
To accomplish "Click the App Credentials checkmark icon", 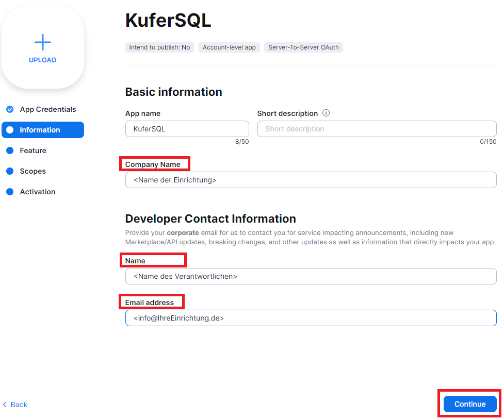I will click(10, 109).
